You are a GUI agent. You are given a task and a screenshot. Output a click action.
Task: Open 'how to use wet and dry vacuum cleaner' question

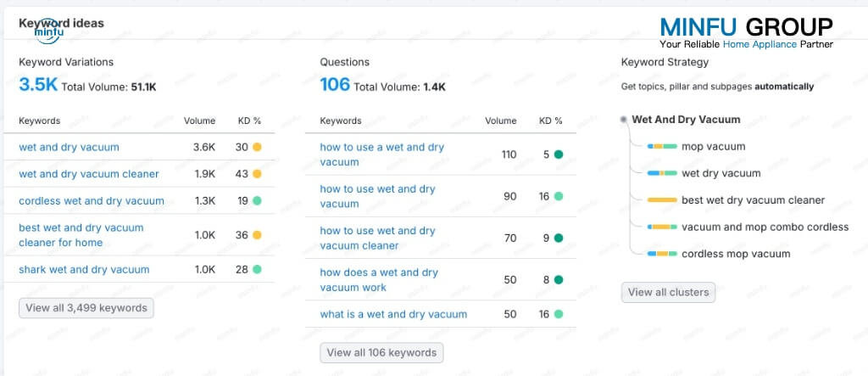[x=377, y=238]
